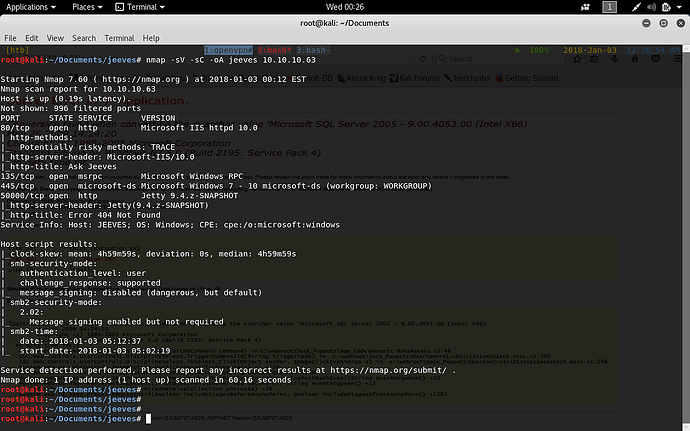Screen dimensions: 690x431
Task: Click the 80/tcp open http row
Action: pos(129,128)
